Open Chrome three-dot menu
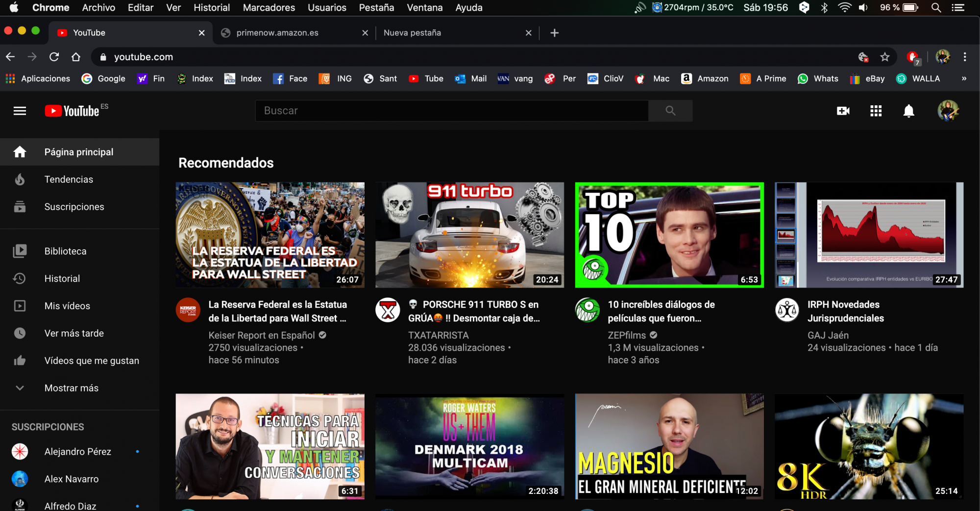980x511 pixels. point(965,57)
